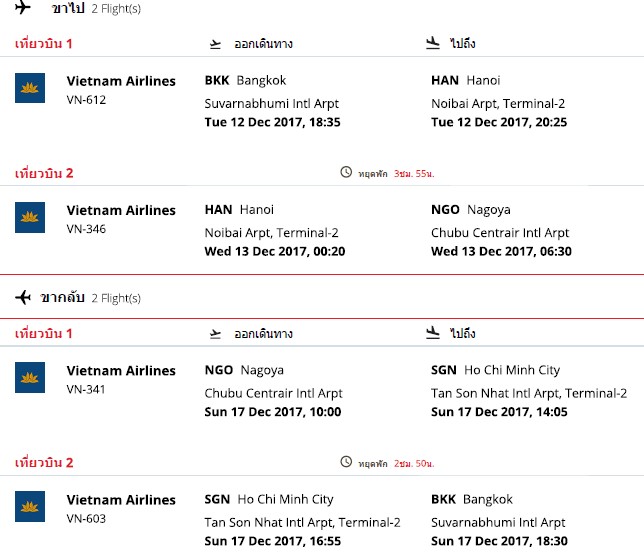
Task: Click the BKK Bangkok departure label
Action: (x=246, y=81)
